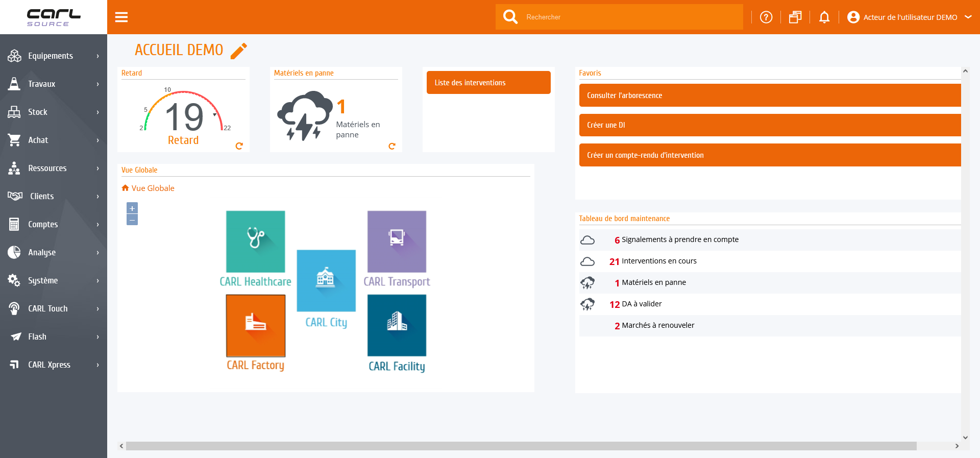Open the notifications bell icon
Viewport: 980px width, 458px height.
[x=824, y=17]
